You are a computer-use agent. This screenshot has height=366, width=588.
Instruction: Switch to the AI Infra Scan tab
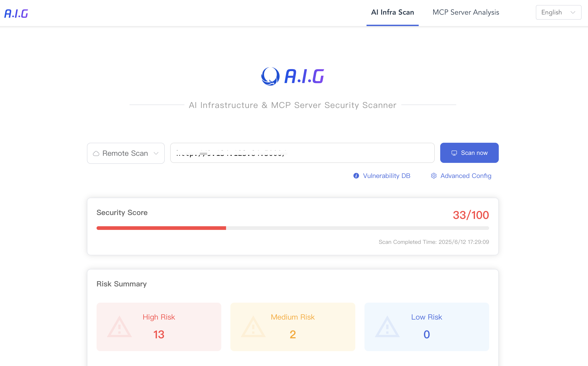(392, 12)
